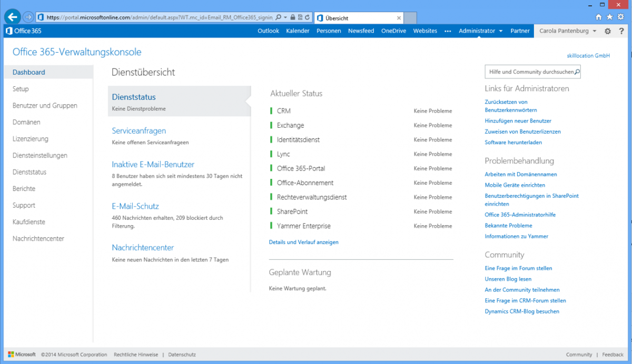Click Hinzufügen neuer Benutzer link
632x364 pixels.
pos(518,121)
